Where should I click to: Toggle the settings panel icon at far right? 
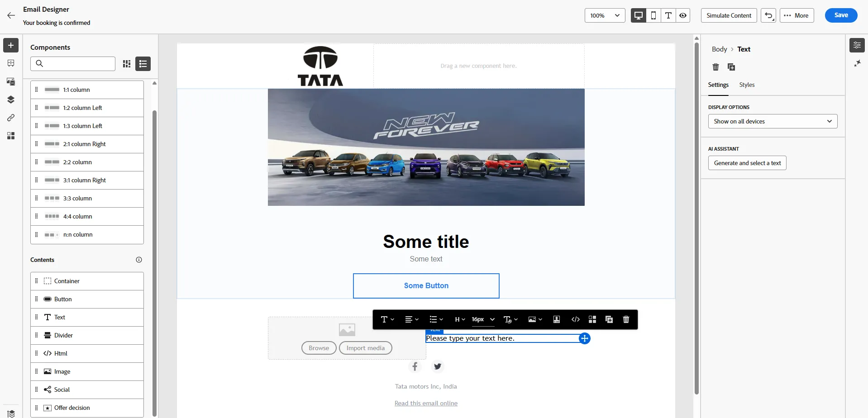click(x=857, y=45)
